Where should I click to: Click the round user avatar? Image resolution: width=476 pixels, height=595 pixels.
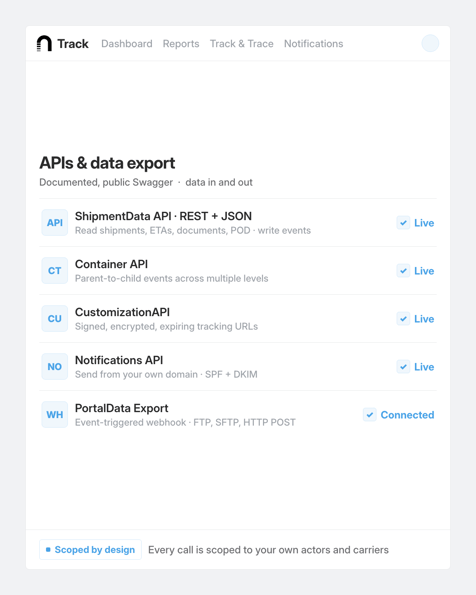pyautogui.click(x=430, y=43)
